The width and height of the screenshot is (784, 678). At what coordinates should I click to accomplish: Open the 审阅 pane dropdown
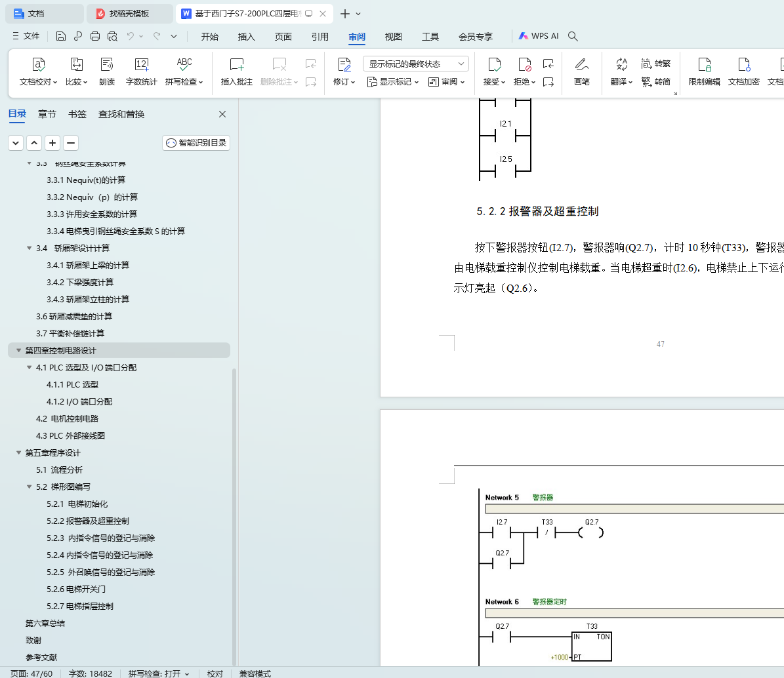pyautogui.click(x=447, y=82)
